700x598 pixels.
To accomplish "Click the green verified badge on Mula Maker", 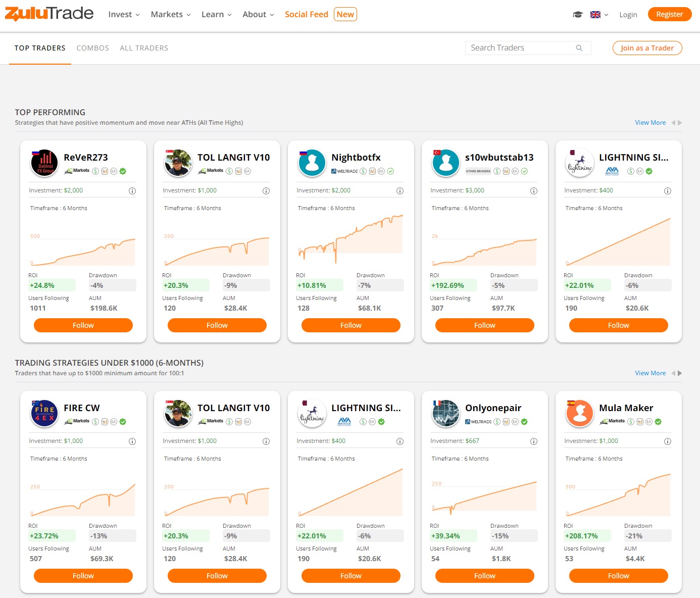I will [x=658, y=422].
